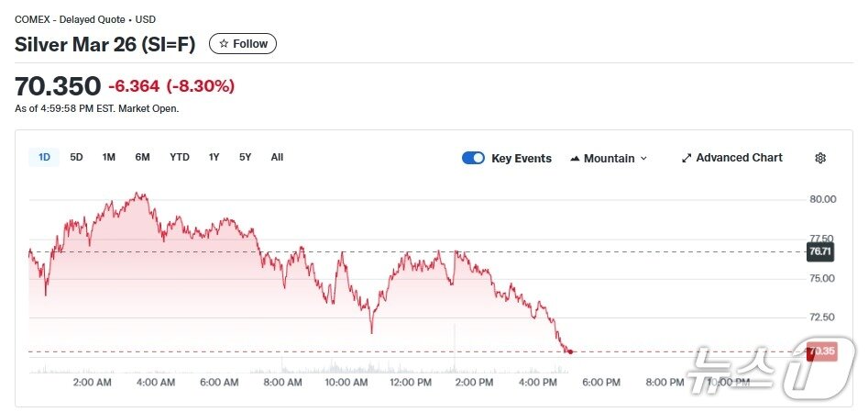Open the Advanced Chart link

pos(739,158)
